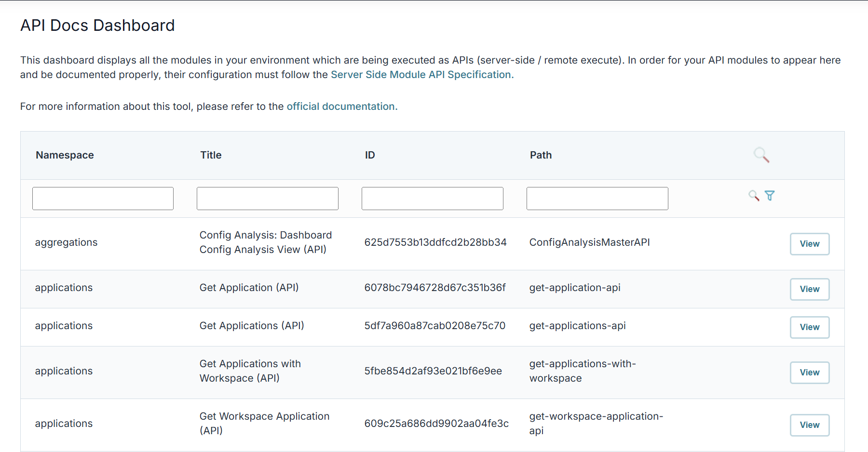Click the magnifier icon in table header
Viewport: 868px width, 452px height.
tap(761, 155)
